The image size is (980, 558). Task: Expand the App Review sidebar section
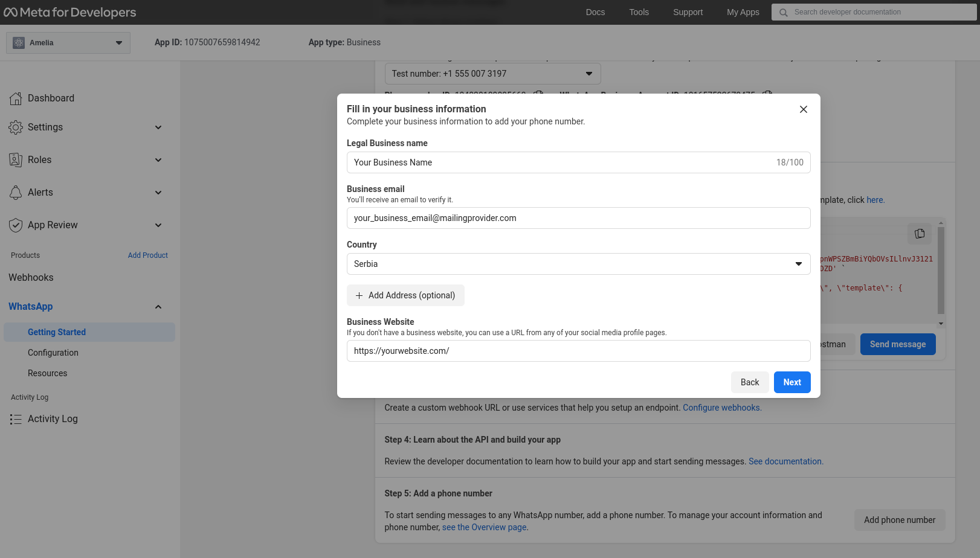(x=158, y=225)
